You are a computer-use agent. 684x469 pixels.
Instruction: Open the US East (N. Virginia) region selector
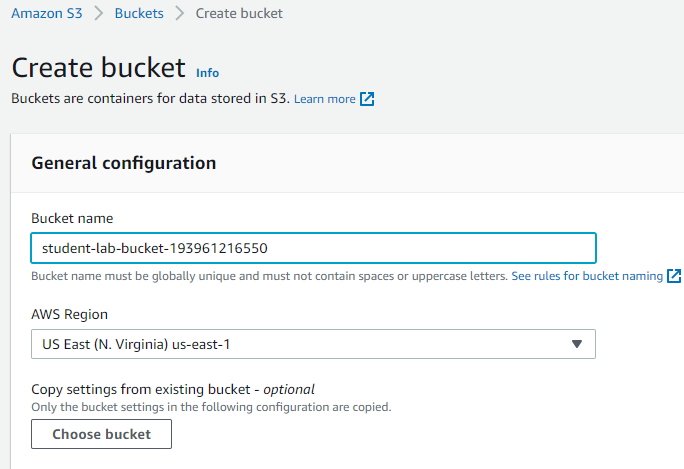click(x=313, y=344)
